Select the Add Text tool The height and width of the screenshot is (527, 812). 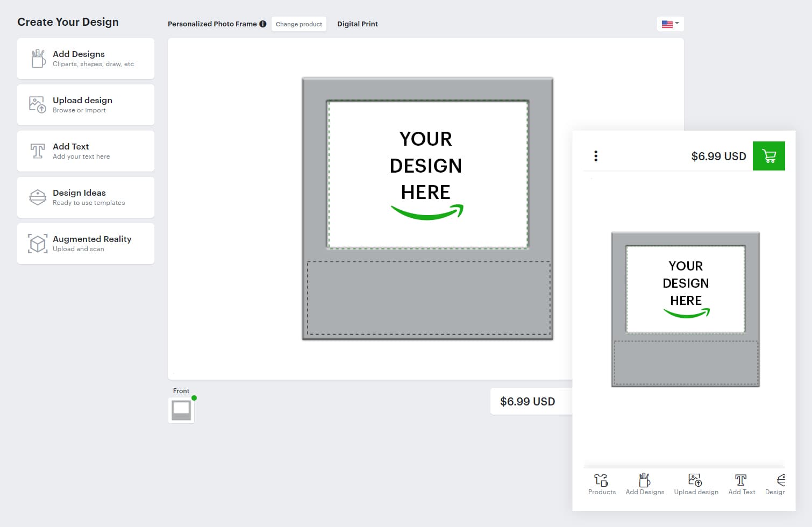(86, 151)
